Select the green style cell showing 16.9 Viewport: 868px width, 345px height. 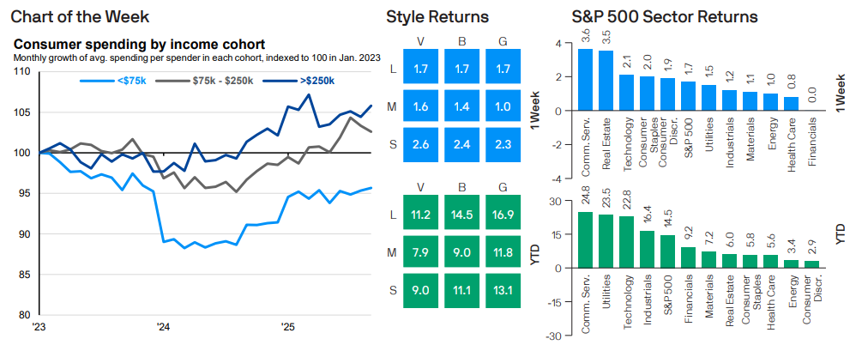click(503, 215)
